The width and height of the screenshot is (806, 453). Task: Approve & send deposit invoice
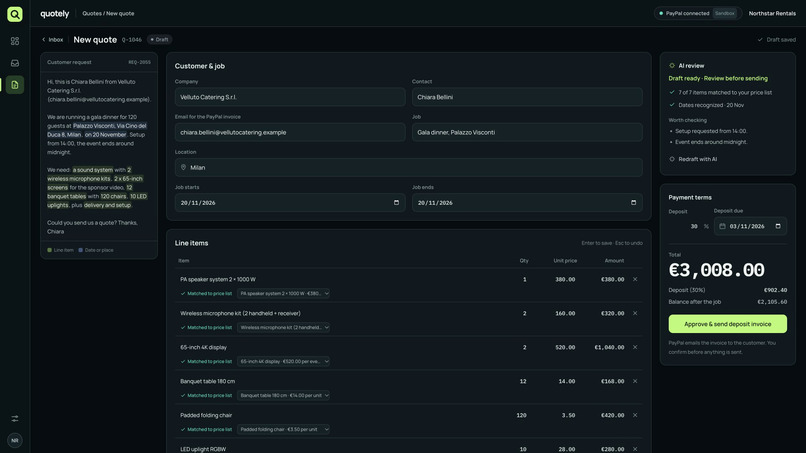click(x=727, y=324)
